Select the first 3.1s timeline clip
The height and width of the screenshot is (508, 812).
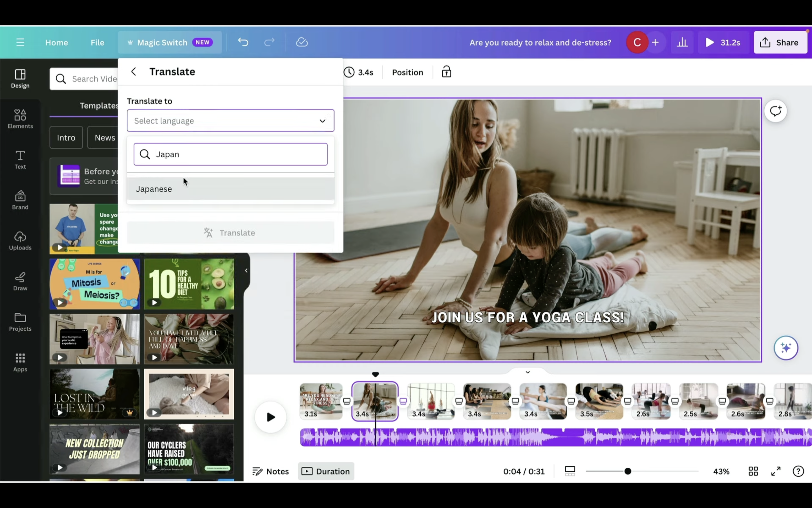pos(321,401)
